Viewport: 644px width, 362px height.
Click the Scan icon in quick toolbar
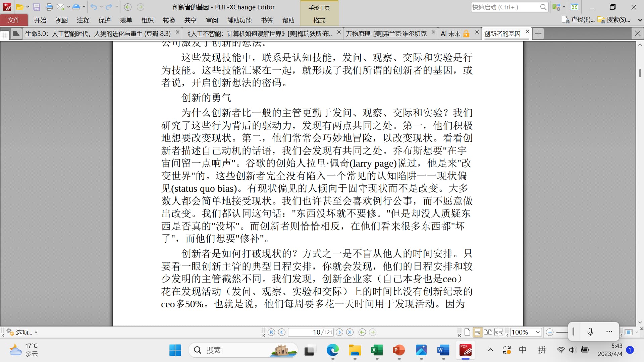[76, 7]
